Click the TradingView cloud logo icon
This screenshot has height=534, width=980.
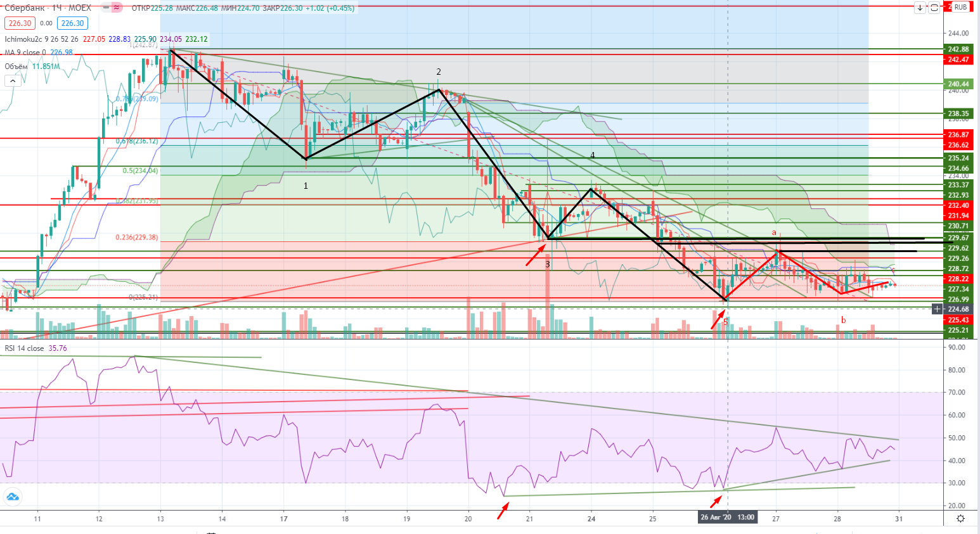click(x=12, y=497)
